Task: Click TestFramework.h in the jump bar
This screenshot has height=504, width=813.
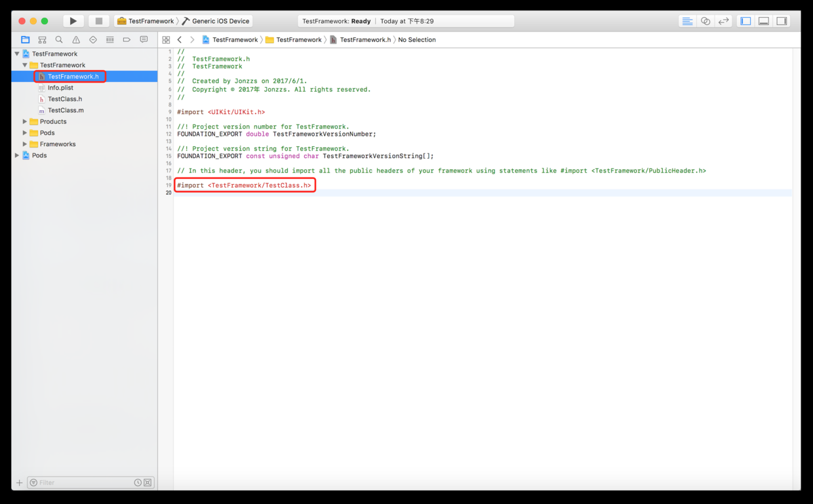Action: [x=365, y=40]
